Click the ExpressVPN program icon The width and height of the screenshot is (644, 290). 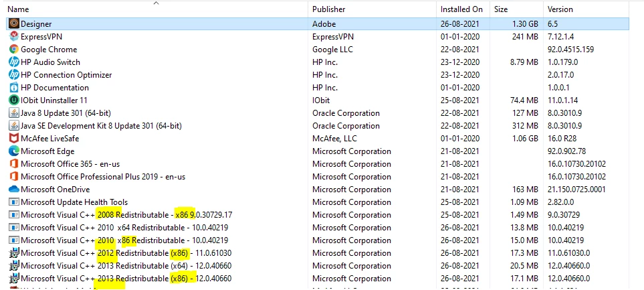pos(14,37)
